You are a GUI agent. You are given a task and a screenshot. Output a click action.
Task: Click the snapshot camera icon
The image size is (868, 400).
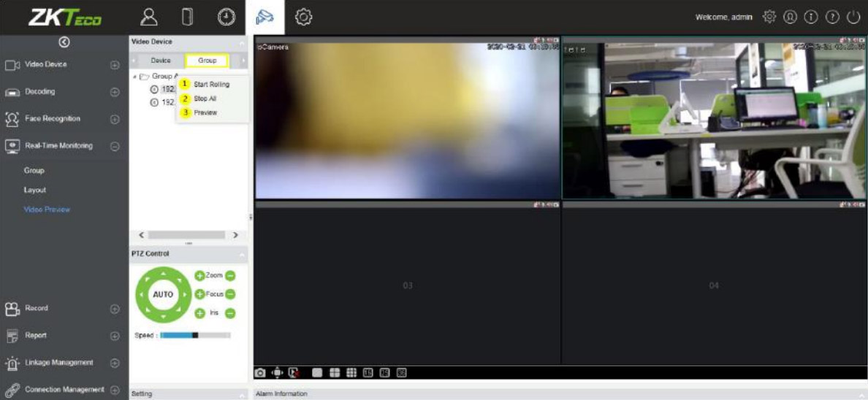click(260, 373)
